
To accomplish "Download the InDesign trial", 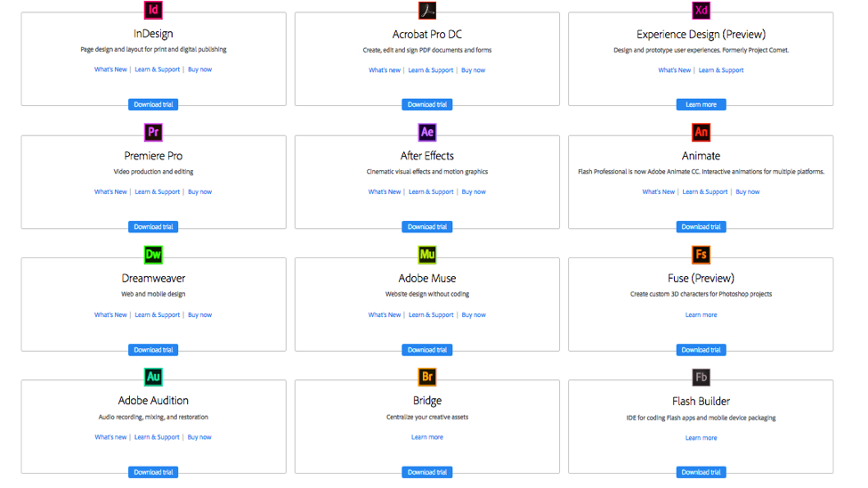I will click(x=153, y=105).
